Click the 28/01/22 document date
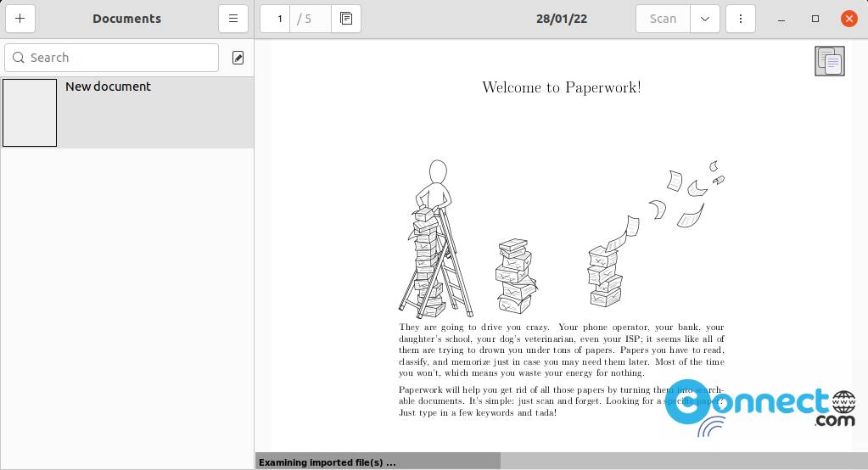Image resolution: width=868 pixels, height=470 pixels. (x=562, y=19)
